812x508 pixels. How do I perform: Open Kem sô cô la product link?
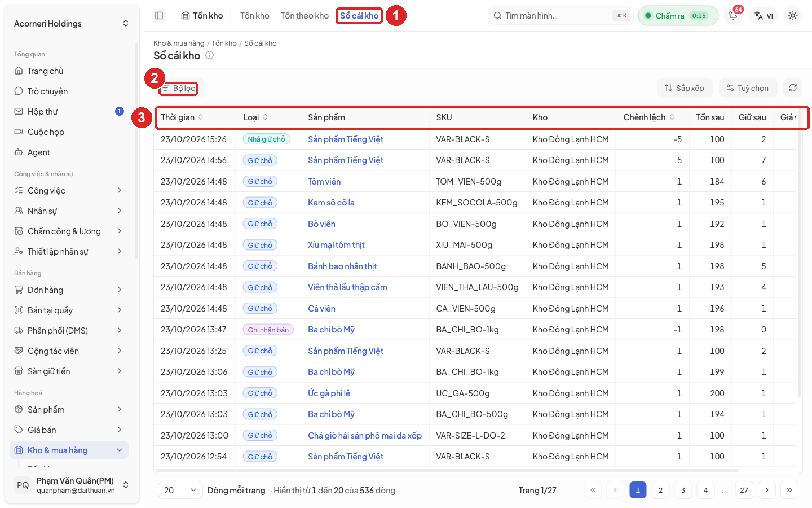click(331, 203)
